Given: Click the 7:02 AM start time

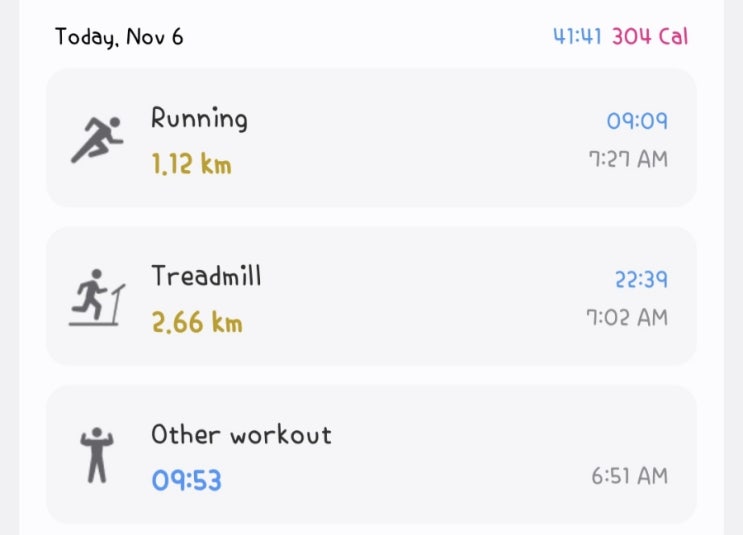Looking at the screenshot, I should [x=627, y=318].
